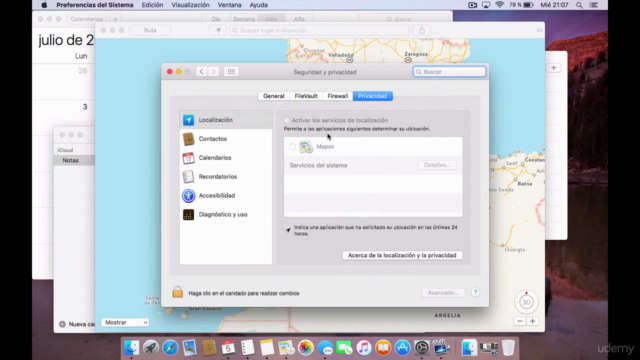Open Calendar app in the dock
The width and height of the screenshot is (640, 360).
(x=228, y=348)
